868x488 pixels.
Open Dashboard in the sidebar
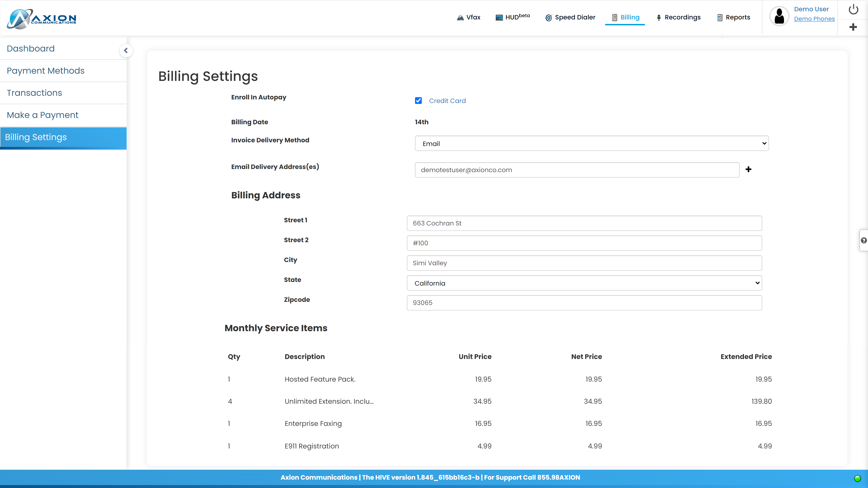point(63,49)
